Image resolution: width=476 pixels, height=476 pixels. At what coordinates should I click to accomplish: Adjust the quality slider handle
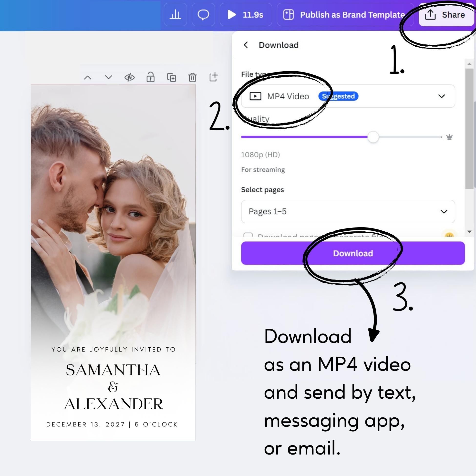pos(373,137)
